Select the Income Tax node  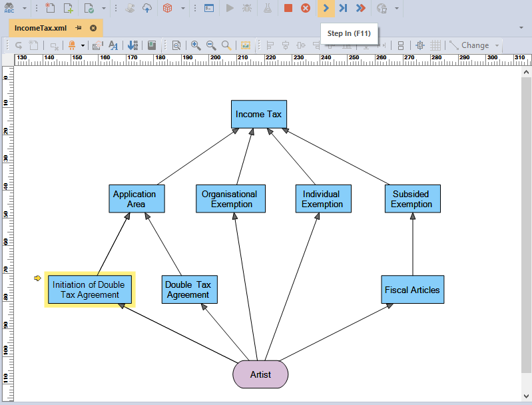pos(259,114)
